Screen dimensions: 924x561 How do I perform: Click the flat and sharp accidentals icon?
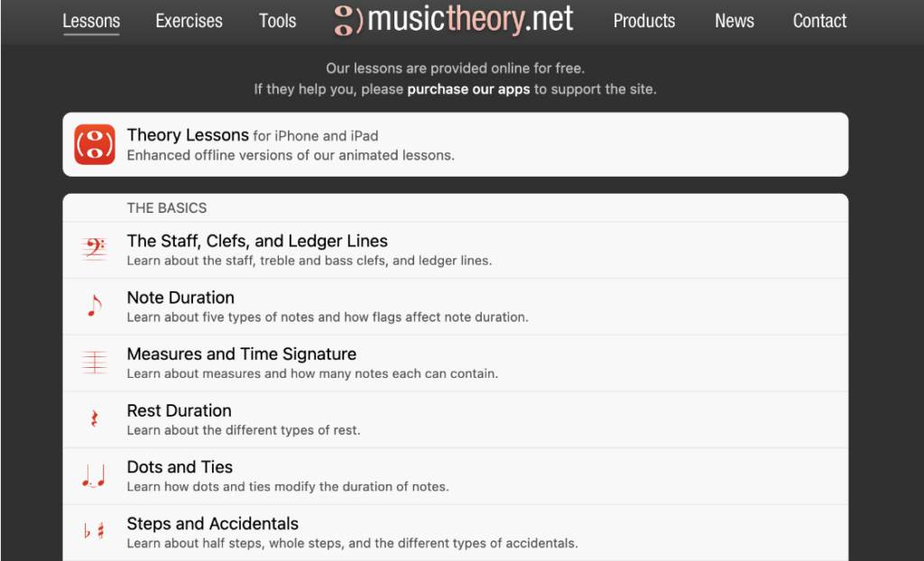pyautogui.click(x=94, y=531)
